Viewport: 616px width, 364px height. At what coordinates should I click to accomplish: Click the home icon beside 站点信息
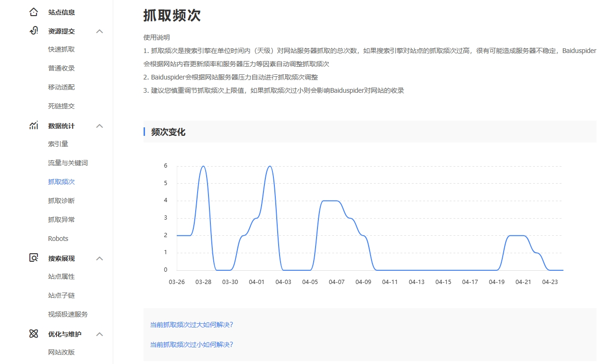pyautogui.click(x=34, y=12)
